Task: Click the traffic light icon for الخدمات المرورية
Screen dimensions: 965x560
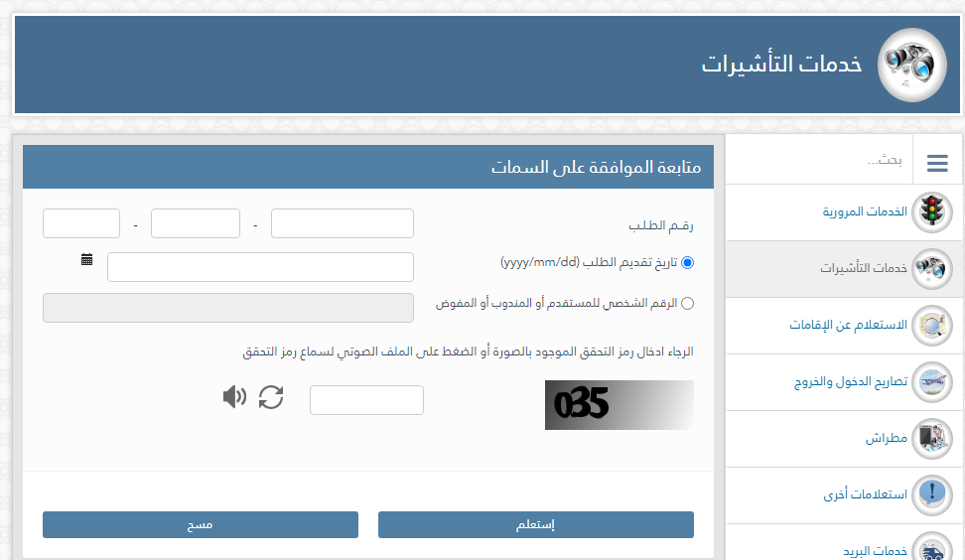Action: pos(931,211)
